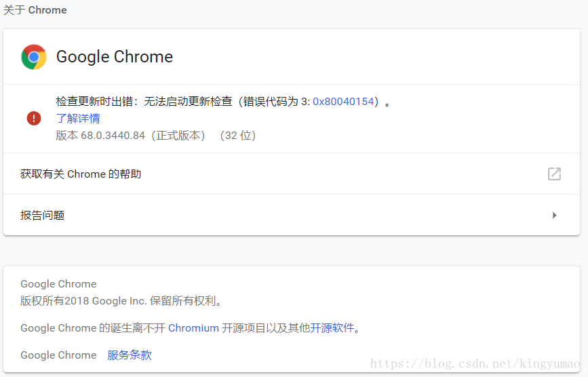
Task: Click the red update error icon
Action: point(34,119)
